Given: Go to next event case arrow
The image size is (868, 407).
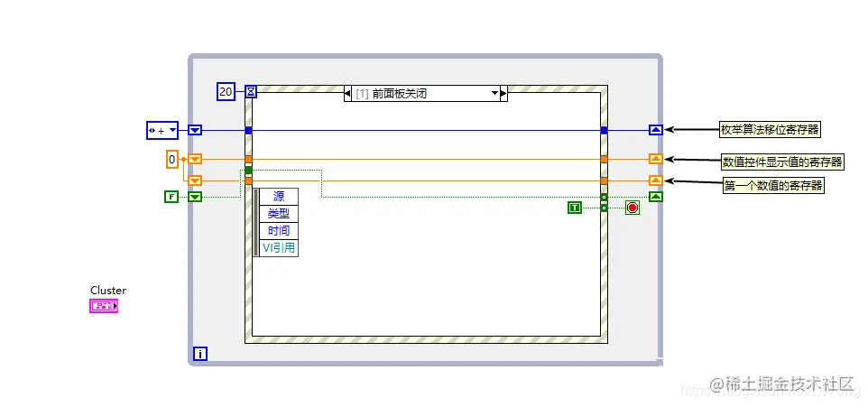Looking at the screenshot, I should [503, 94].
